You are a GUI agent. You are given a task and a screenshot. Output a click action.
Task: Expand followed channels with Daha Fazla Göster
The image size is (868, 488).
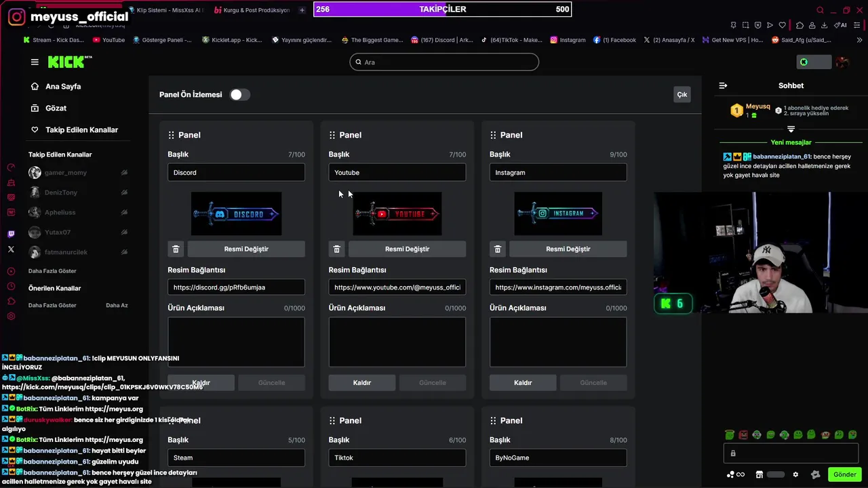(x=52, y=271)
